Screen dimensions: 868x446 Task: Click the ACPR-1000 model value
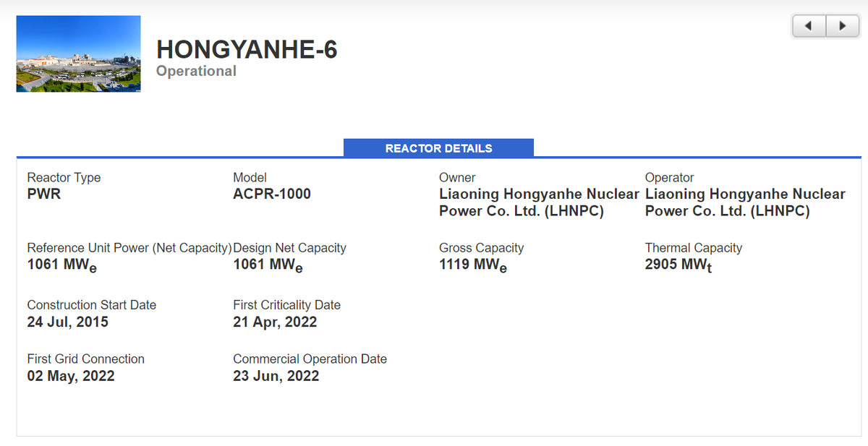(272, 194)
